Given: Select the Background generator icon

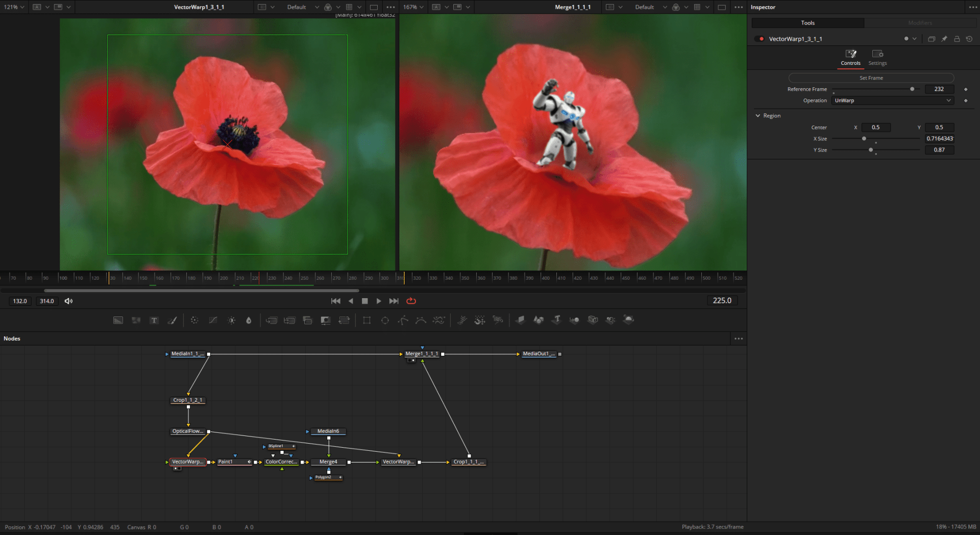Looking at the screenshot, I should pyautogui.click(x=118, y=320).
